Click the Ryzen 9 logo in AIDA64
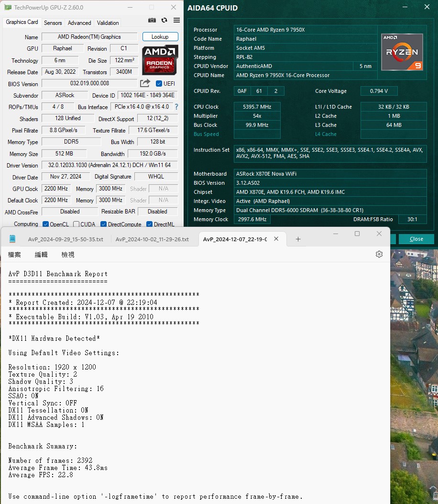This screenshot has width=438, height=504. (x=402, y=52)
